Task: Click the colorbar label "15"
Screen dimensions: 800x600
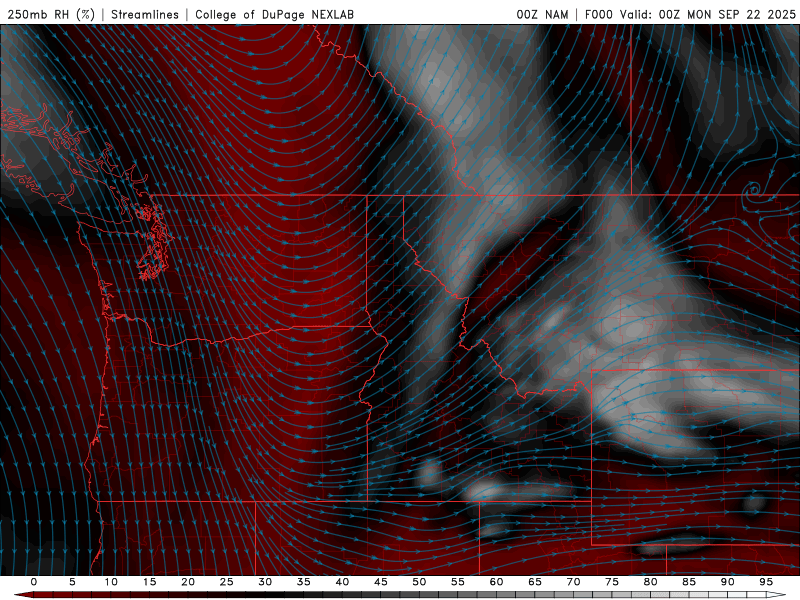Action: pos(149,582)
